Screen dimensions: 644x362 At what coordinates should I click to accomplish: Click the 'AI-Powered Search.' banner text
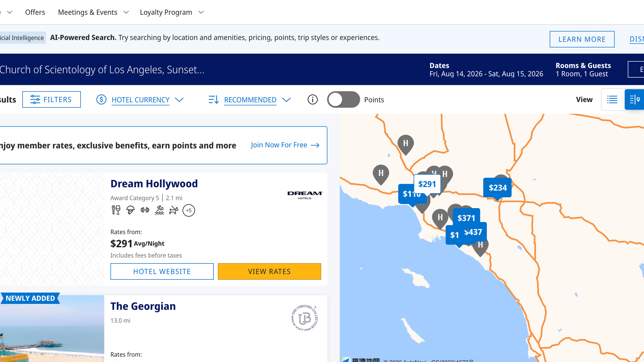coord(83,38)
